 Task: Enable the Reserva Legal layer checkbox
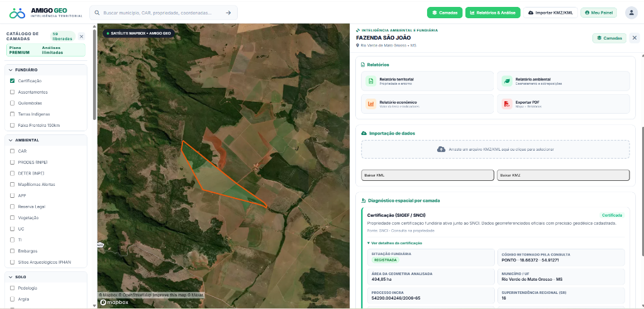(13, 207)
